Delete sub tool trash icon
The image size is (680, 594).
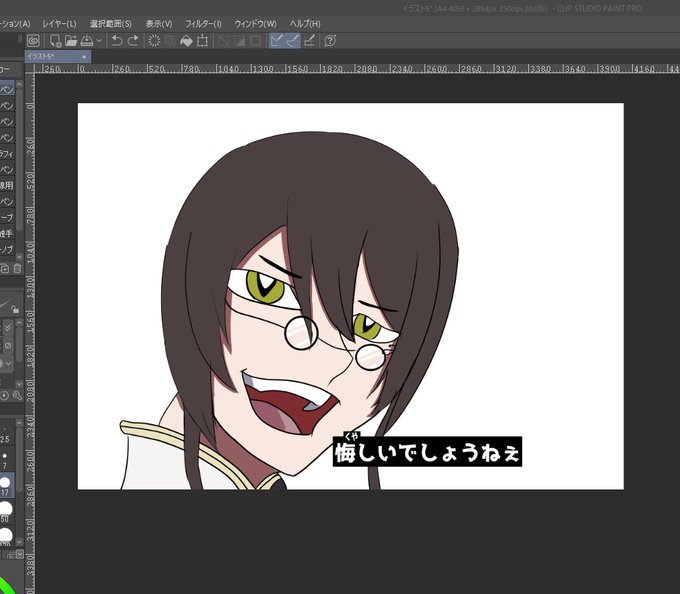pos(17,269)
